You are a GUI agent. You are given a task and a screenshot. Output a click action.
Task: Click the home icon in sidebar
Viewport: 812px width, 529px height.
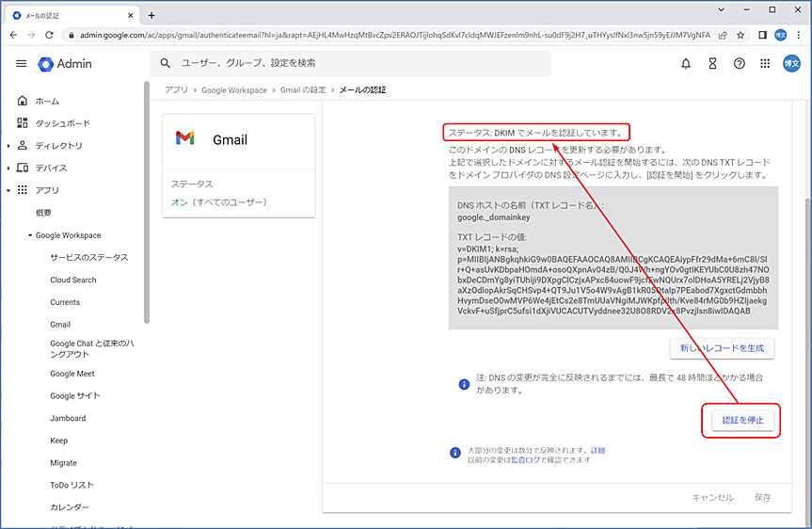click(23, 101)
